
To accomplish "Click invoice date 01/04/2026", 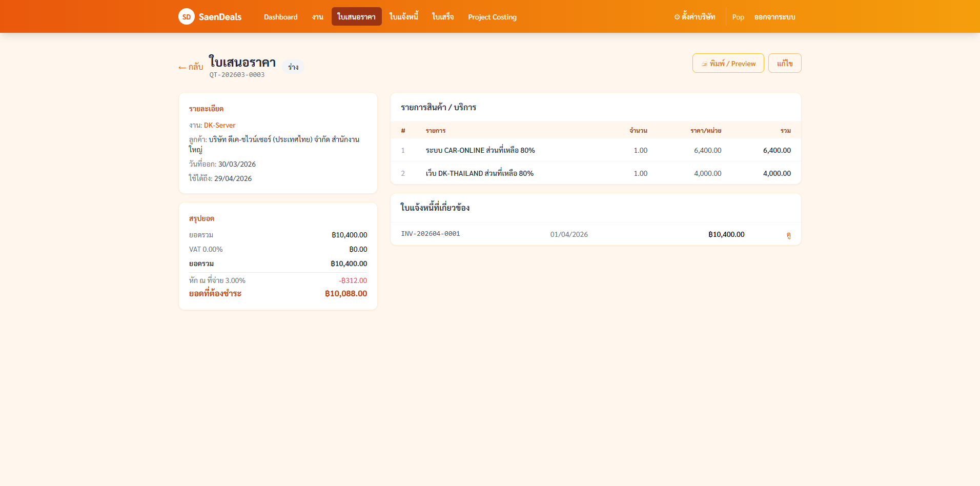I will pyautogui.click(x=569, y=234).
